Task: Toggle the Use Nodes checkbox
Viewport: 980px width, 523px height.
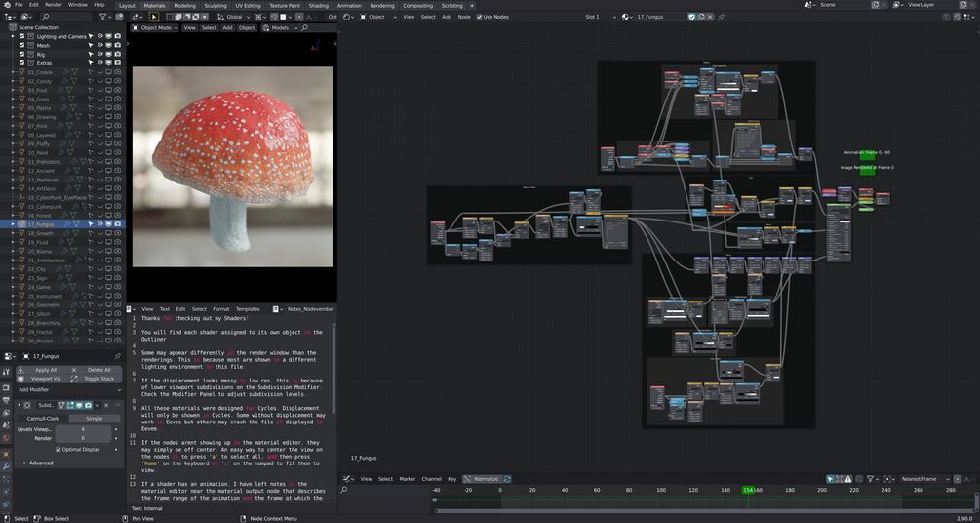Action: (480, 17)
